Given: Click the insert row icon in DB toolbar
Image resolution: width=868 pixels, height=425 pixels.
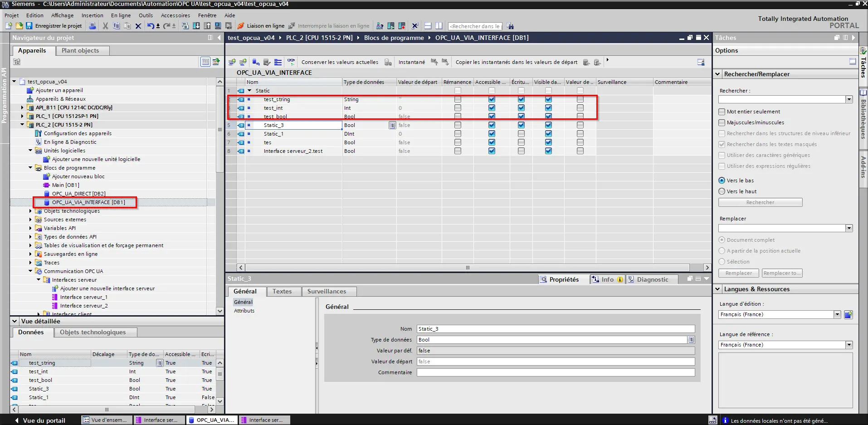Looking at the screenshot, I should click(x=232, y=62).
